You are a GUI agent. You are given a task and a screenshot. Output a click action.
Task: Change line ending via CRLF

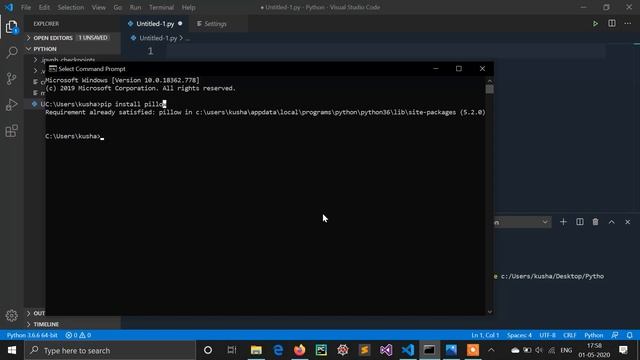pos(569,335)
